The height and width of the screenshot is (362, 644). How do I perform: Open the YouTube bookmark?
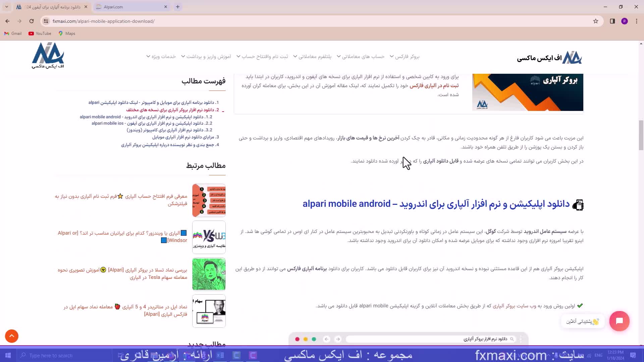tap(40, 34)
